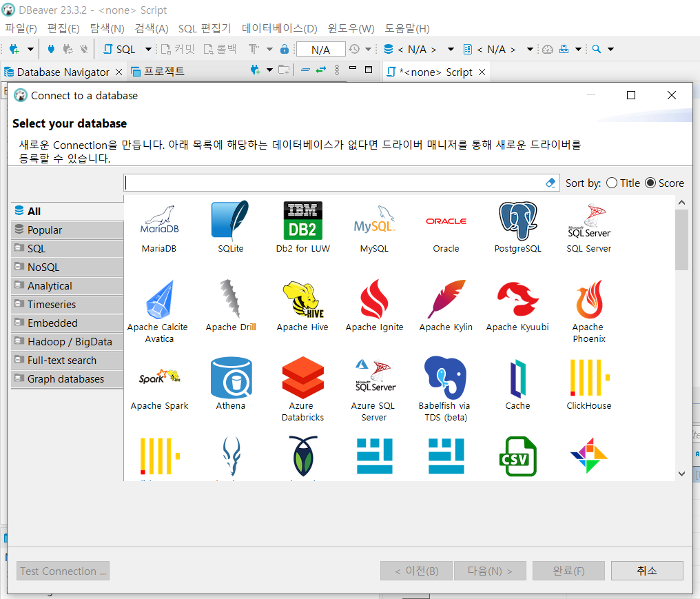Screen dimensions: 700x599
Task: Select the Popular category
Action: coord(68,230)
